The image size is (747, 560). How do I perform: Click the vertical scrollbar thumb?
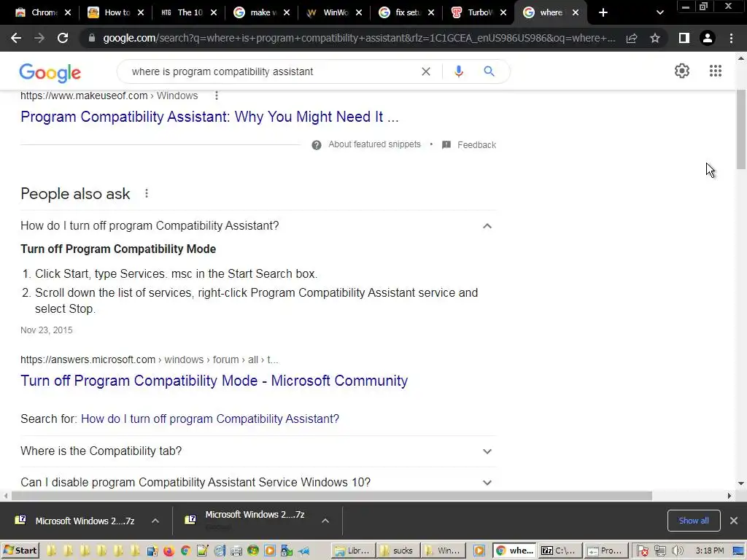741,128
